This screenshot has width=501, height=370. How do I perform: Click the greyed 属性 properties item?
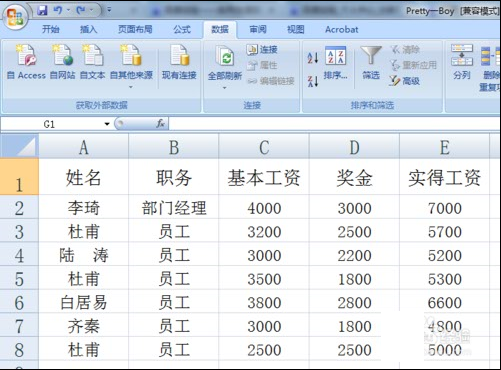262,65
